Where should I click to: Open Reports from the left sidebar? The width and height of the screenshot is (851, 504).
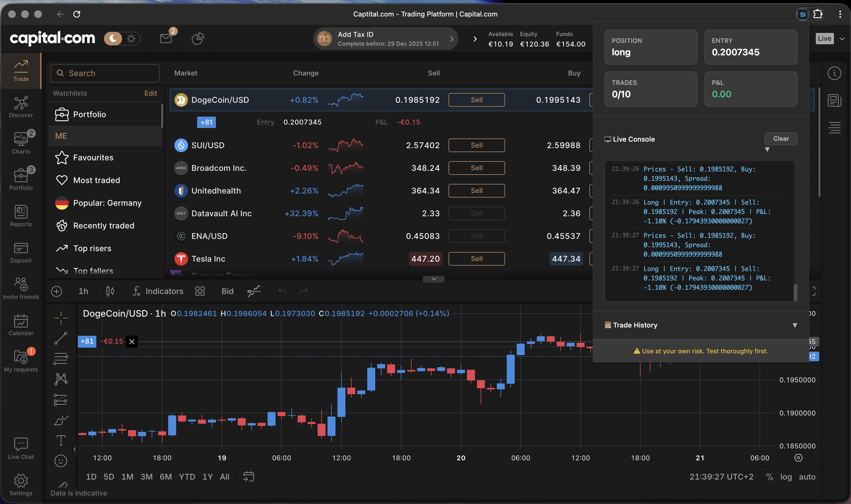[21, 215]
